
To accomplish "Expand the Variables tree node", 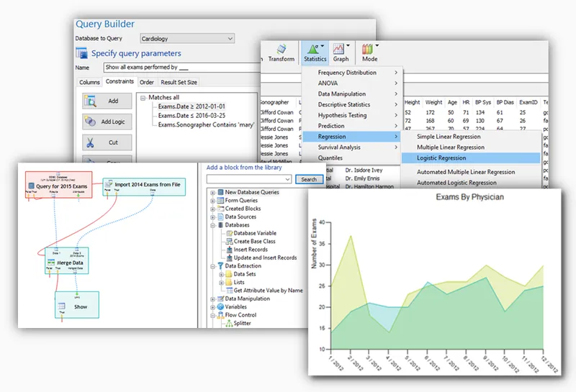I will tap(212, 307).
